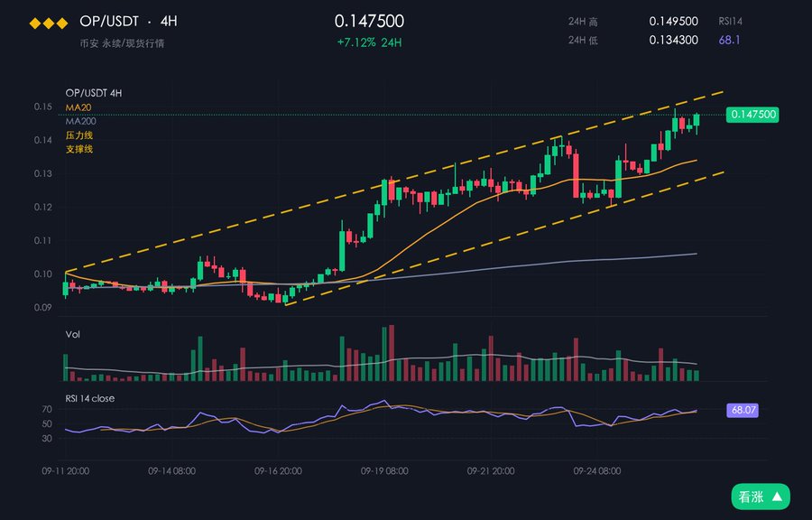
Task: Click the 24H 高 label
Action: [583, 22]
